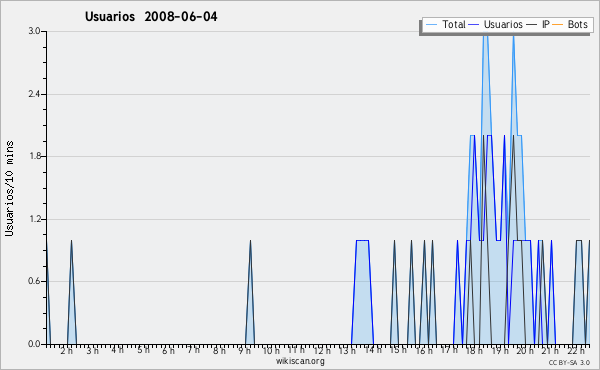Click the y-axis value '2.4'
The width and height of the screenshot is (600, 370).
click(x=34, y=94)
